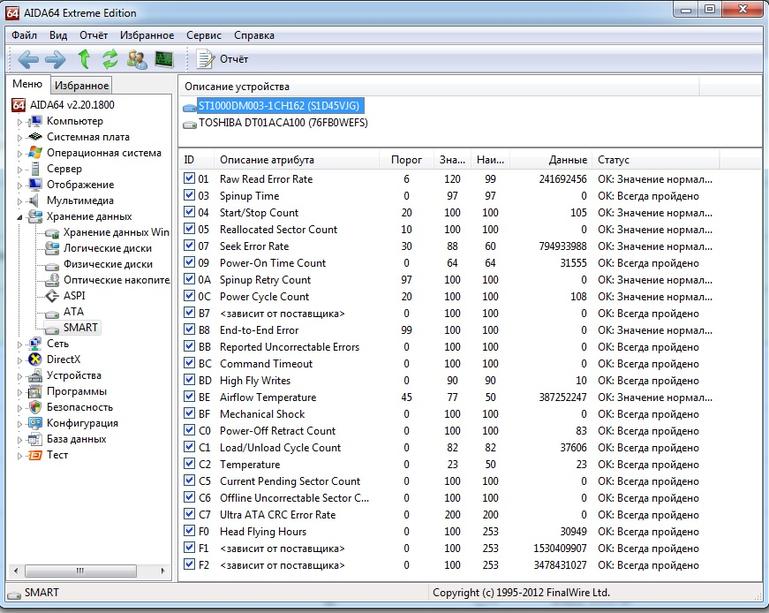Screen dimensions: 769x613
Task: Click the Безопасность shield icon
Action: pyautogui.click(x=35, y=407)
